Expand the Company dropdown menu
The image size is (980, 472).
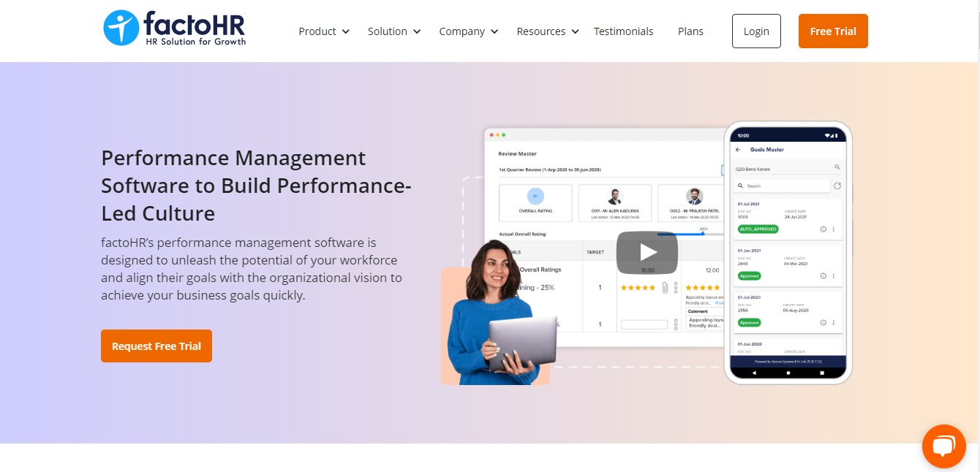point(468,31)
